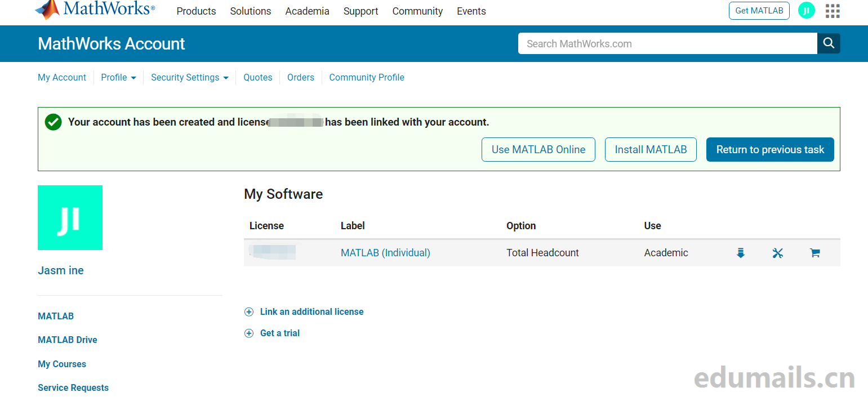The width and height of the screenshot is (868, 401).
Task: Click in the Search MathWorks.com field
Action: click(667, 43)
